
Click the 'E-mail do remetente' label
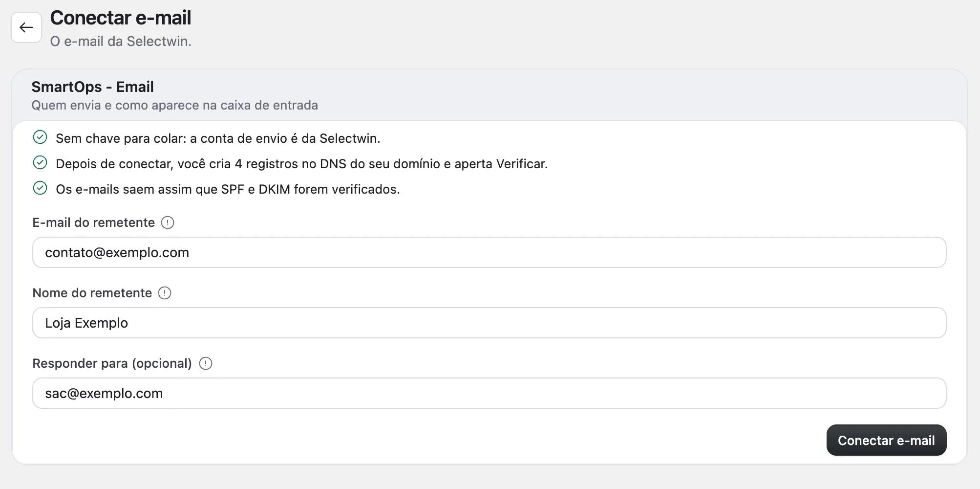click(x=94, y=222)
